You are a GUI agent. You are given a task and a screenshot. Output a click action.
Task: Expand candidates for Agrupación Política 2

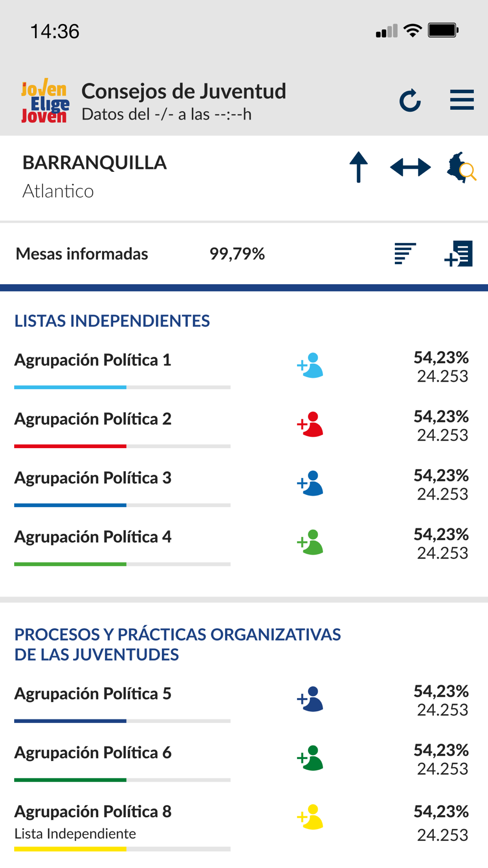(x=310, y=424)
